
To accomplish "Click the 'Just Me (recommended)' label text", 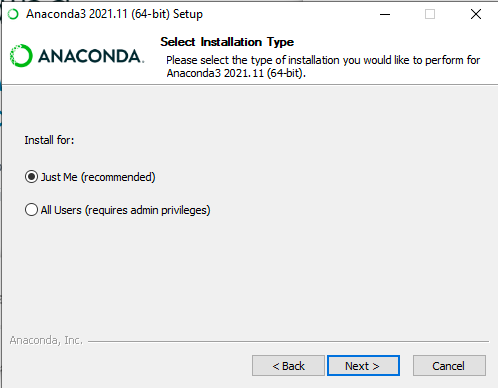I will pyautogui.click(x=98, y=177).
